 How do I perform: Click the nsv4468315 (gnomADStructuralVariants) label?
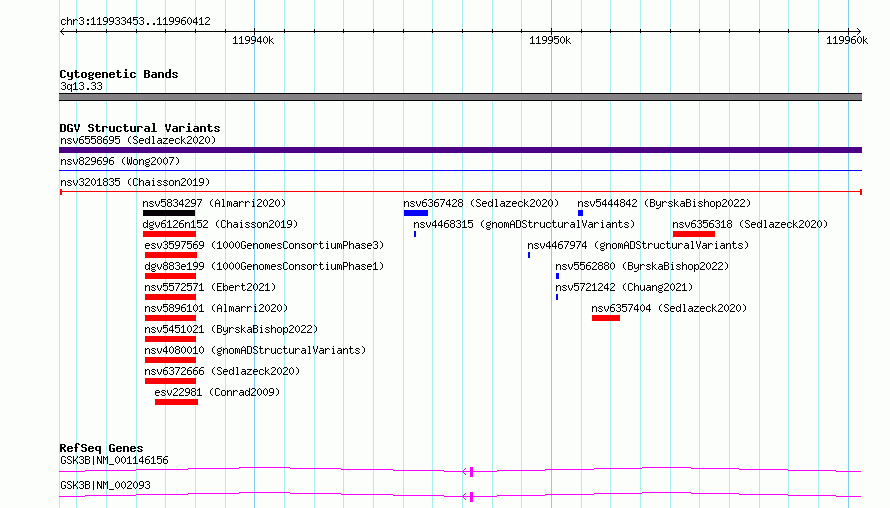tap(524, 224)
